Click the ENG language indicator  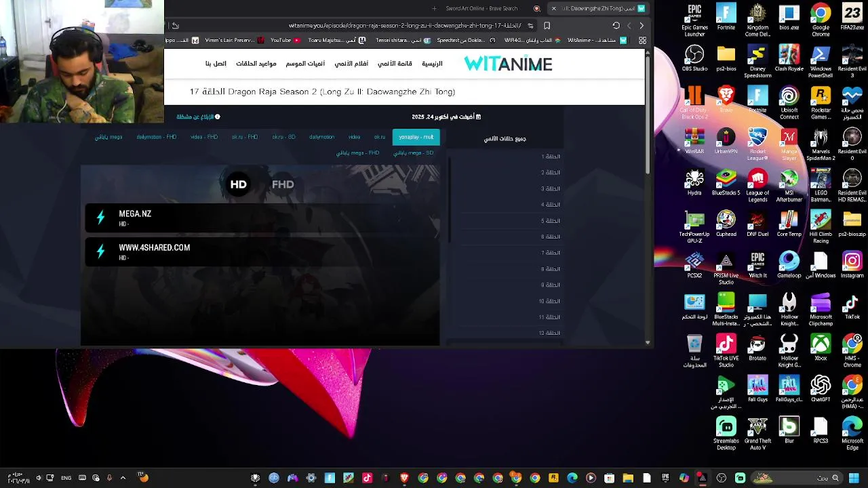[66, 478]
